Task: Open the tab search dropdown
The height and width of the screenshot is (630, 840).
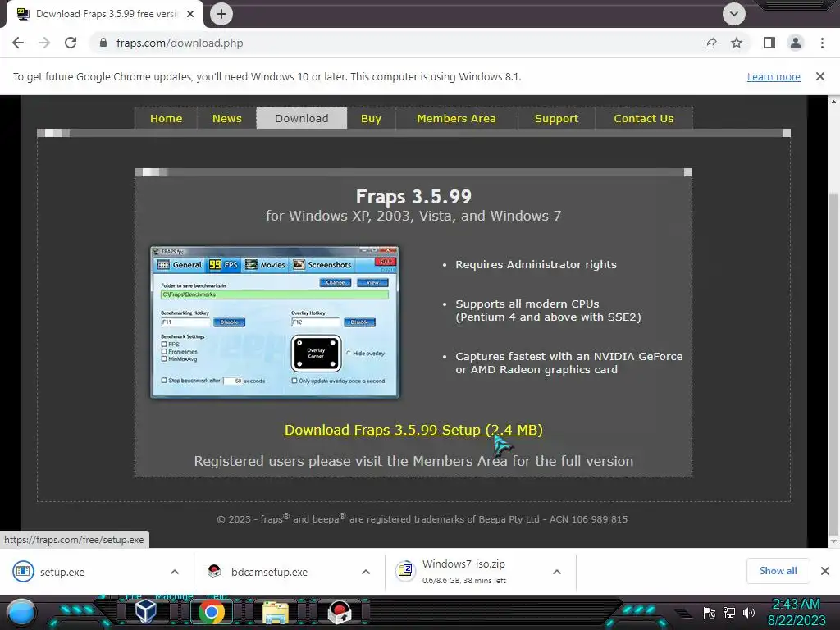Action: pos(734,14)
